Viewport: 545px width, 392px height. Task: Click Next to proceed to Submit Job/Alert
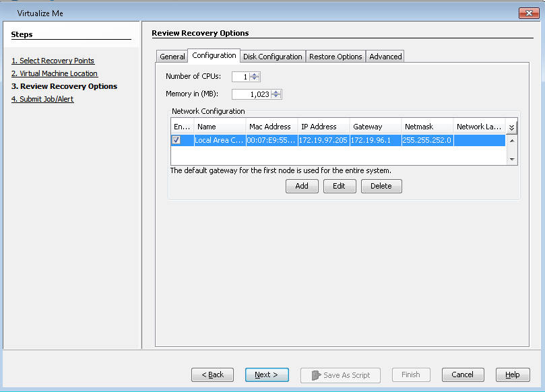[x=267, y=374]
